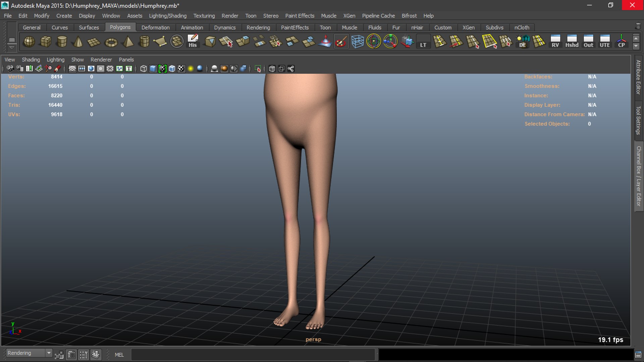Open the Pipeline Cache menu

pyautogui.click(x=378, y=16)
